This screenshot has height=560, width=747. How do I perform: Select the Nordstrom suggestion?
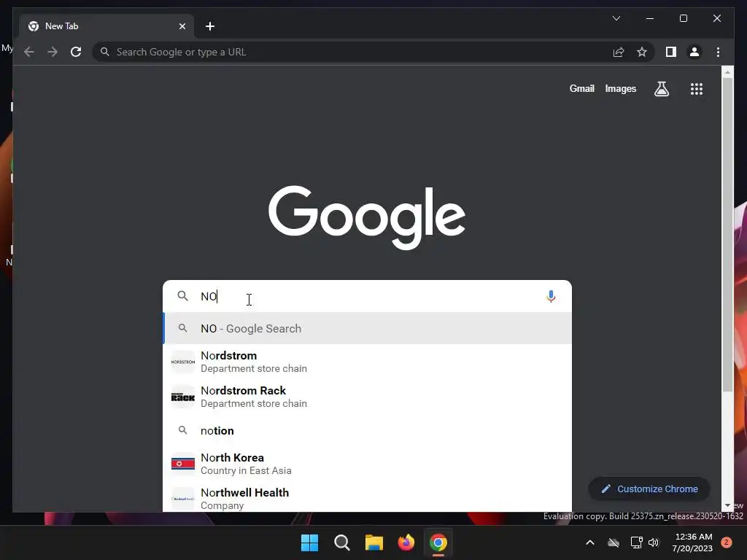click(x=367, y=362)
